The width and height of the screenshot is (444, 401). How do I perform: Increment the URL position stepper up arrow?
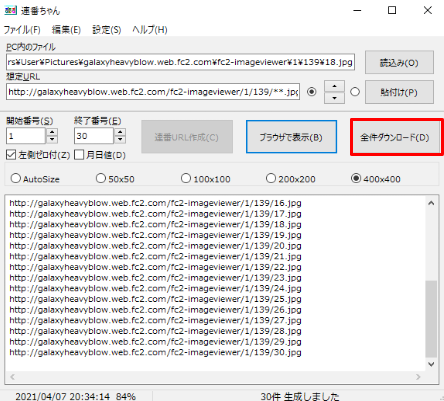coord(334,86)
